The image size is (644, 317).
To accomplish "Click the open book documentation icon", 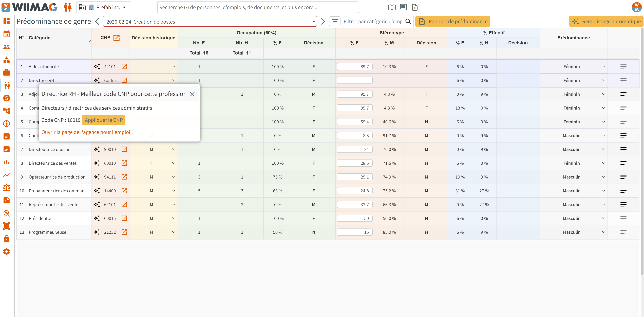I will coord(392,7).
